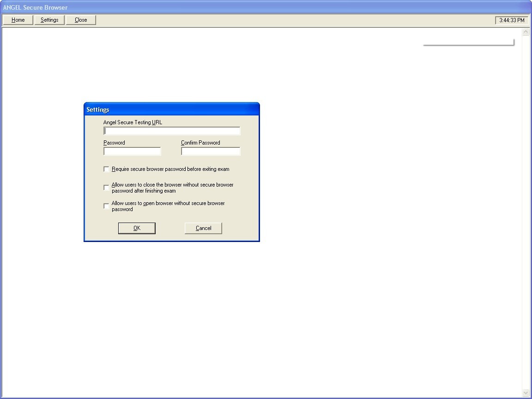Viewport: 532px width, 399px height.
Task: Open the Settings toolbar button
Action: (49, 20)
